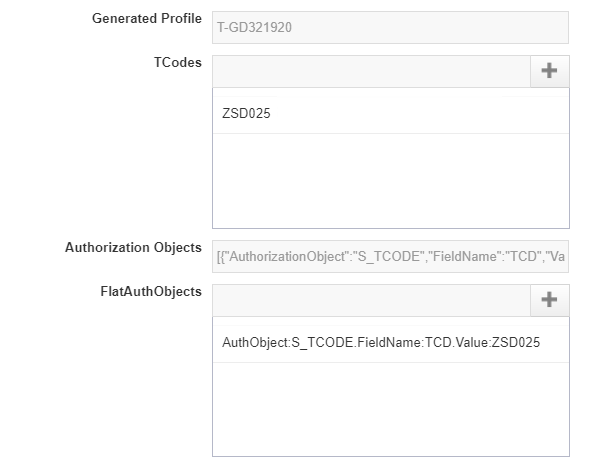604x468 pixels.
Task: Select the AuthObject:S_TCODE entry in FlatAuthObjects list
Action: tap(390, 343)
